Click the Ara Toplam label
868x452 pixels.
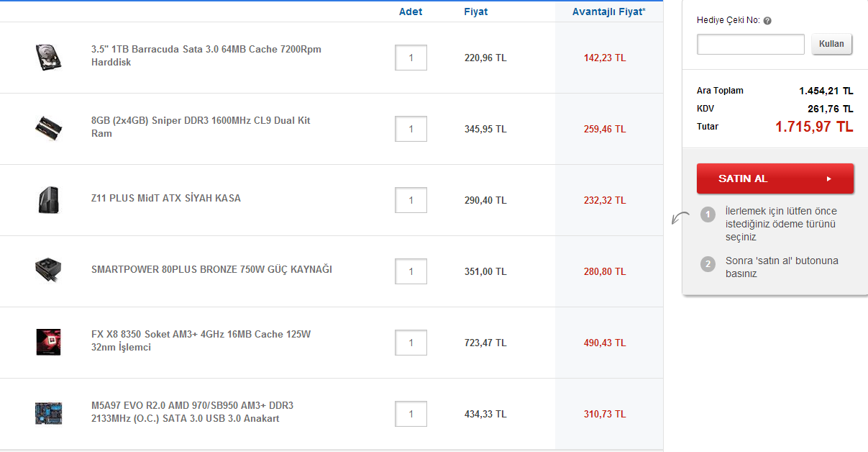click(x=720, y=91)
